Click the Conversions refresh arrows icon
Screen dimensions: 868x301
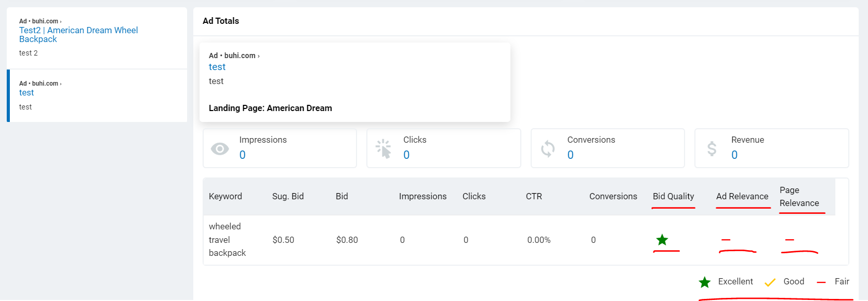(x=548, y=149)
